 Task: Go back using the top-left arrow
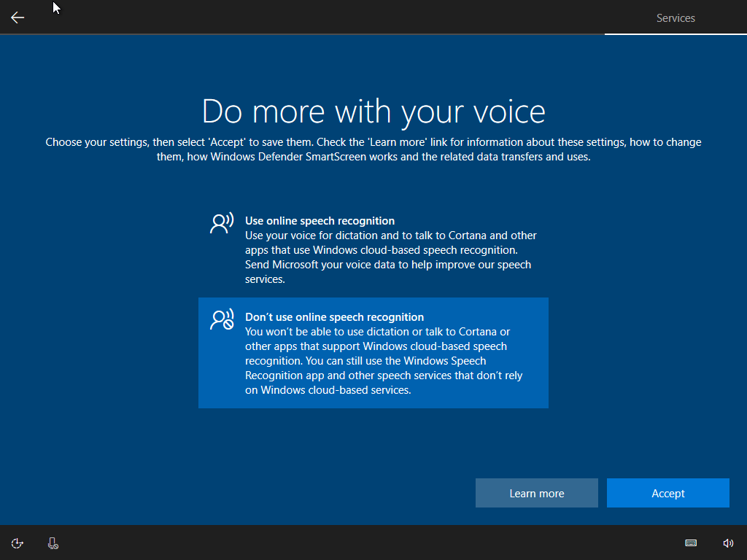[x=18, y=17]
